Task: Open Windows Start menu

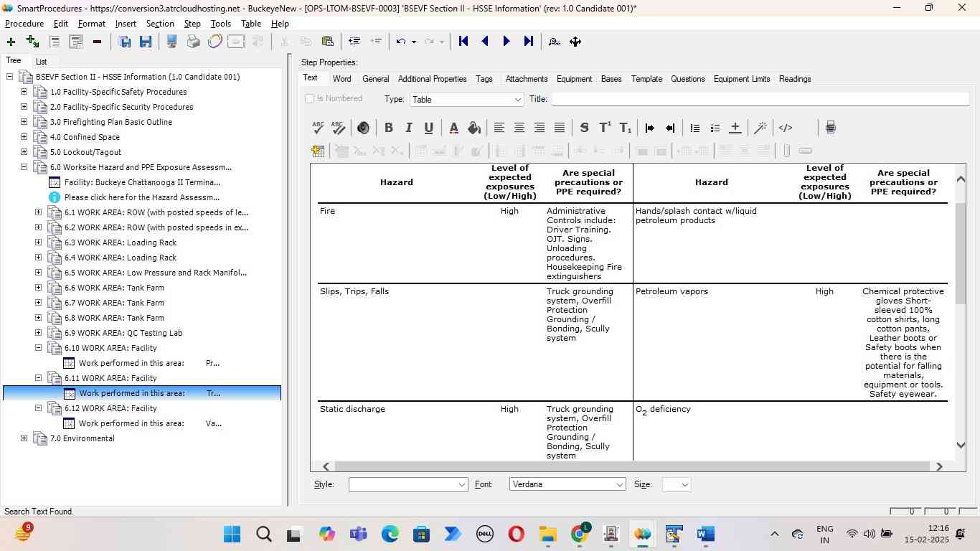Action: (x=232, y=534)
